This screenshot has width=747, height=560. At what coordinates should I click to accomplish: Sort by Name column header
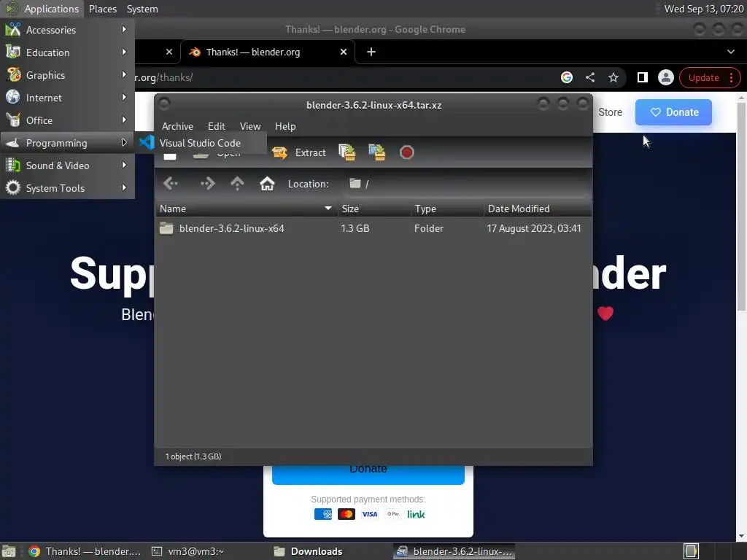pos(247,209)
